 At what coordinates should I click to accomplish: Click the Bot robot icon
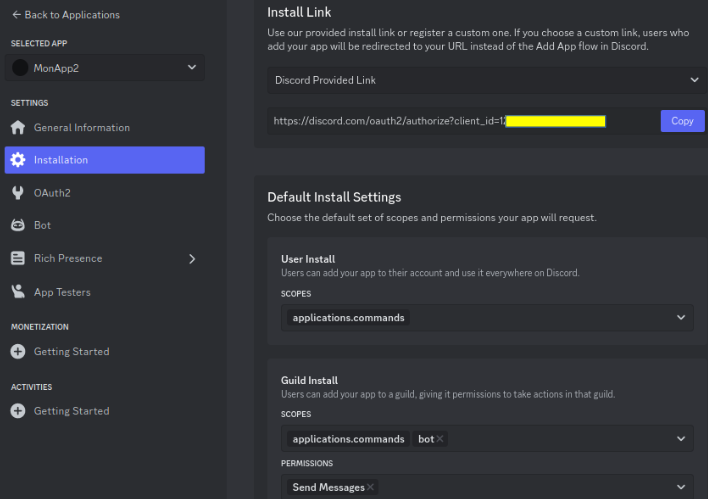pos(18,225)
